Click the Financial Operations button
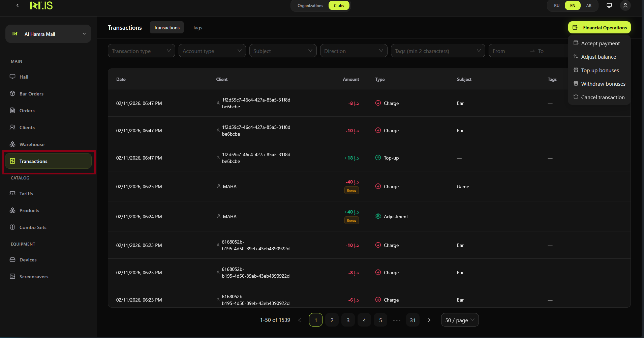Image resolution: width=644 pixels, height=338 pixels. [599, 27]
